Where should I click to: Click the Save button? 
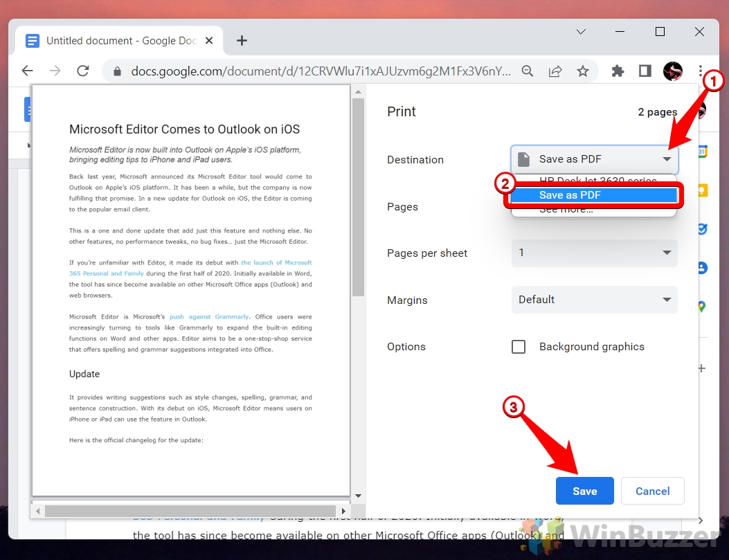584,490
